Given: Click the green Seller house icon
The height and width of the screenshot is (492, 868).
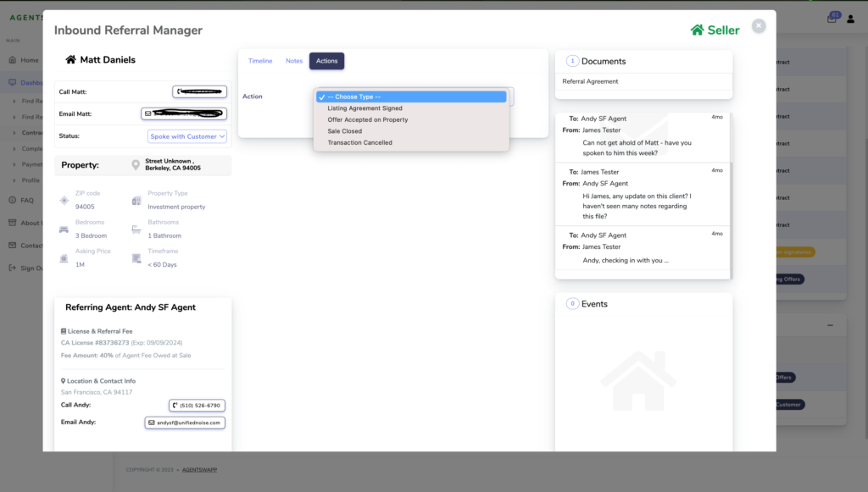Looking at the screenshot, I should click(x=697, y=30).
